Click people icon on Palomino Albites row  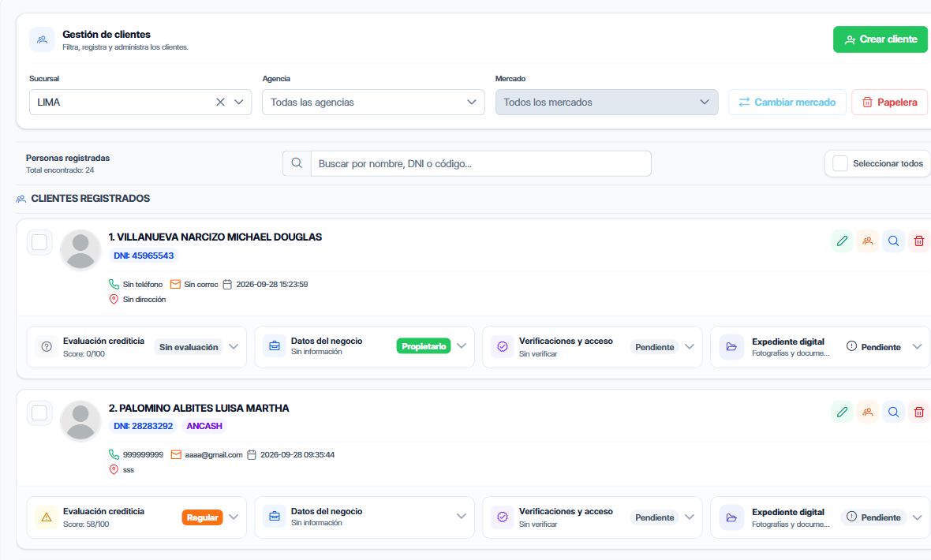point(867,413)
